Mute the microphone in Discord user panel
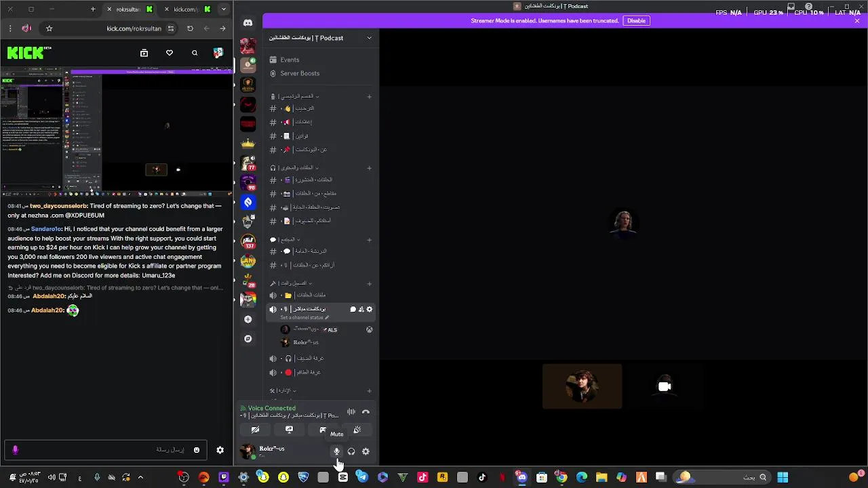 (x=336, y=451)
